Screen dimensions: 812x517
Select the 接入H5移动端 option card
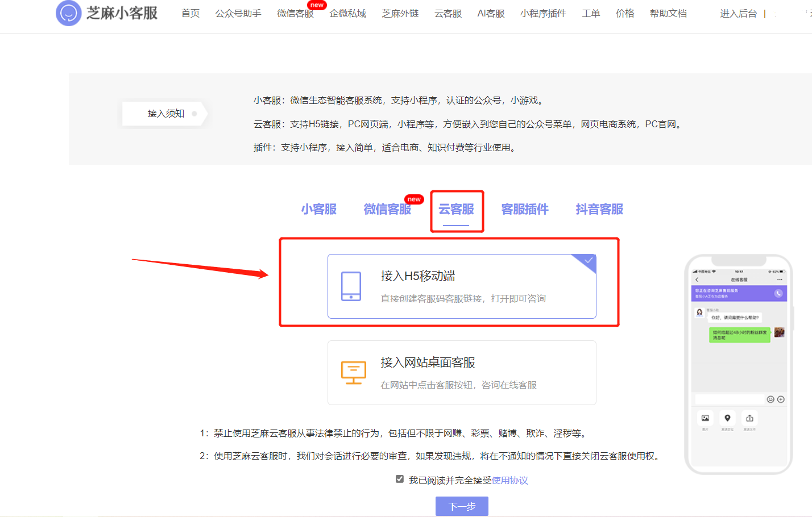click(x=462, y=286)
